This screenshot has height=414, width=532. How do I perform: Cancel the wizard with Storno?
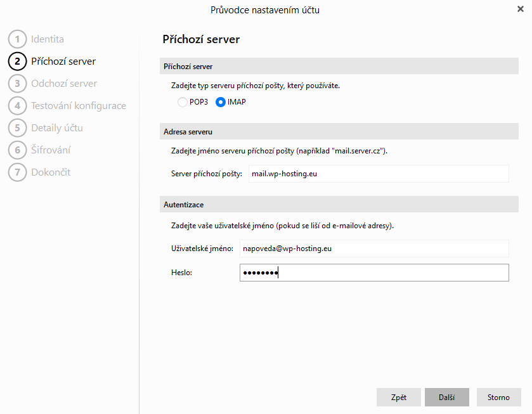(498, 398)
